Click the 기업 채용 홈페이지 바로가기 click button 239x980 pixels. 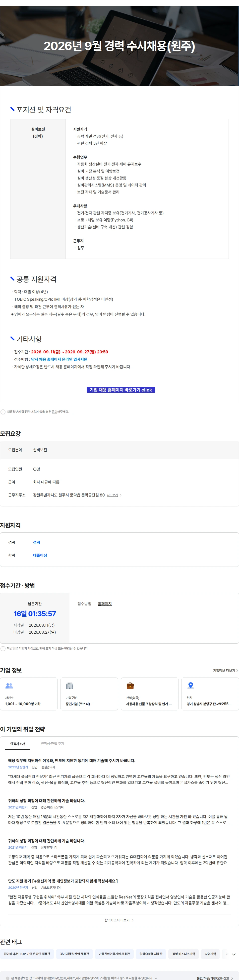point(120,390)
